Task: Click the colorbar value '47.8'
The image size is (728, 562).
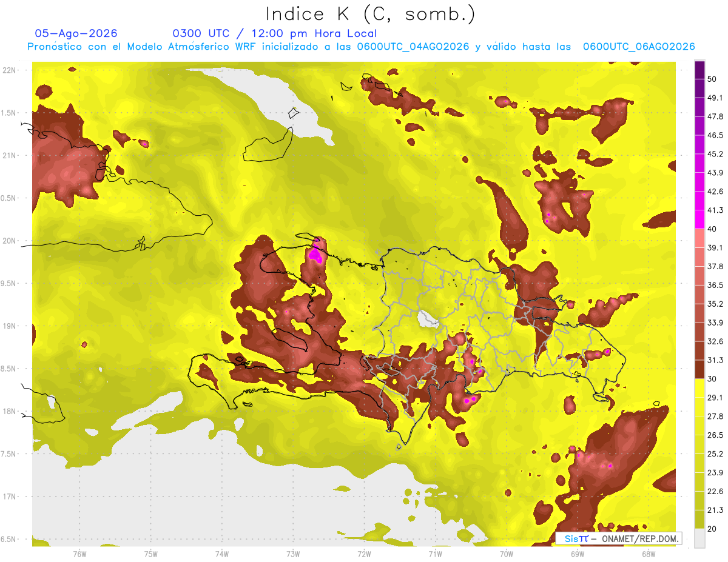Action: [x=715, y=116]
